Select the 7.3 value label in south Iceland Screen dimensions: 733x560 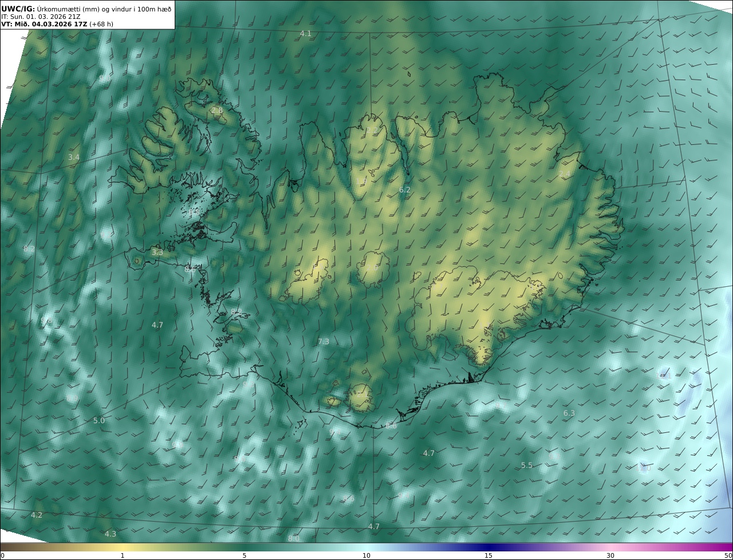(x=324, y=342)
